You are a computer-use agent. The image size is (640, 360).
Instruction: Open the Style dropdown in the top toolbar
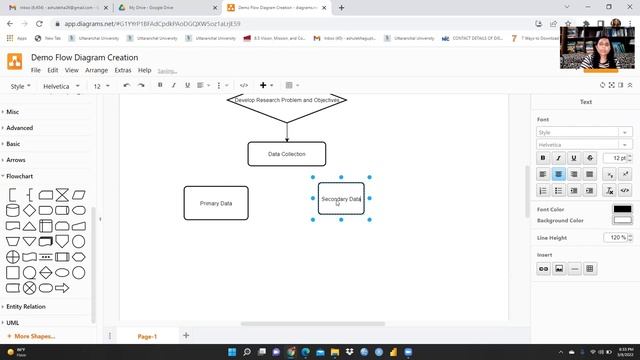[x=20, y=86]
